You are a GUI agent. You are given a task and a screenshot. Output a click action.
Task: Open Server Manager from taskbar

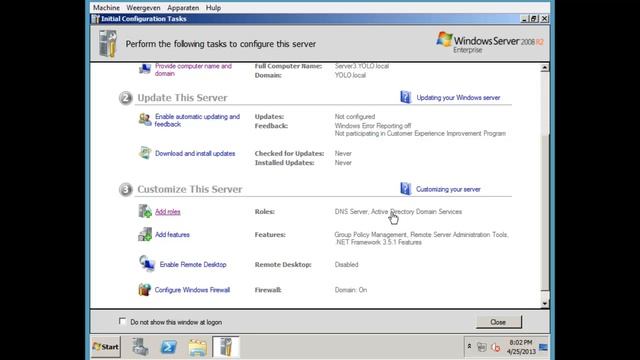[140, 347]
